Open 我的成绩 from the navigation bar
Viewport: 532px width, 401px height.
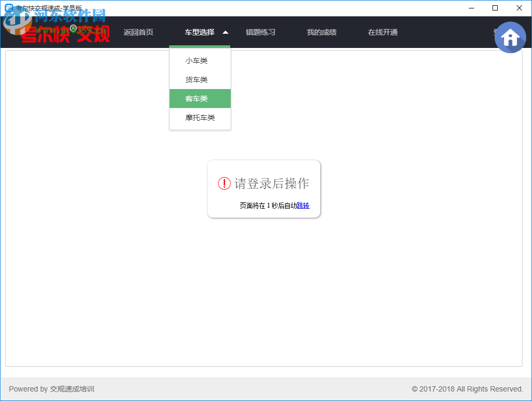[321, 32]
